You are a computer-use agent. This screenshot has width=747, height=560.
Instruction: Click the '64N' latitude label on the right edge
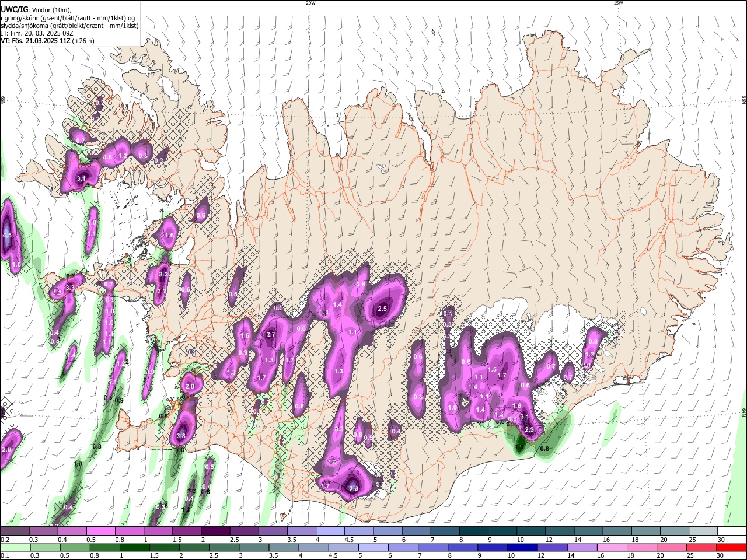[743, 412]
